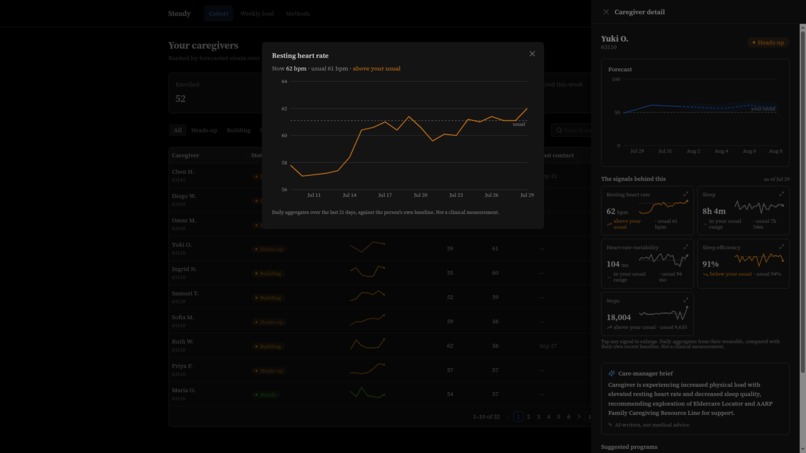Click Ruth W.'s trend sparkline
Viewport: 806px width, 453px height.
point(368,344)
